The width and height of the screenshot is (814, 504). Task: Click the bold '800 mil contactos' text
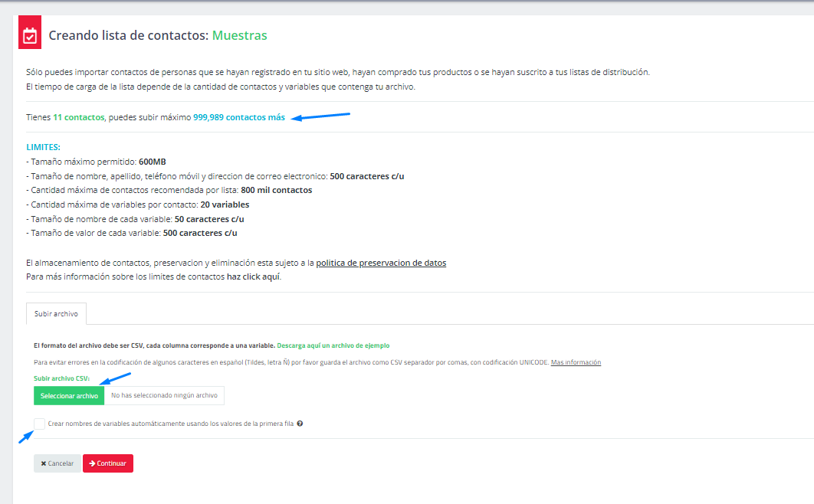276,190
